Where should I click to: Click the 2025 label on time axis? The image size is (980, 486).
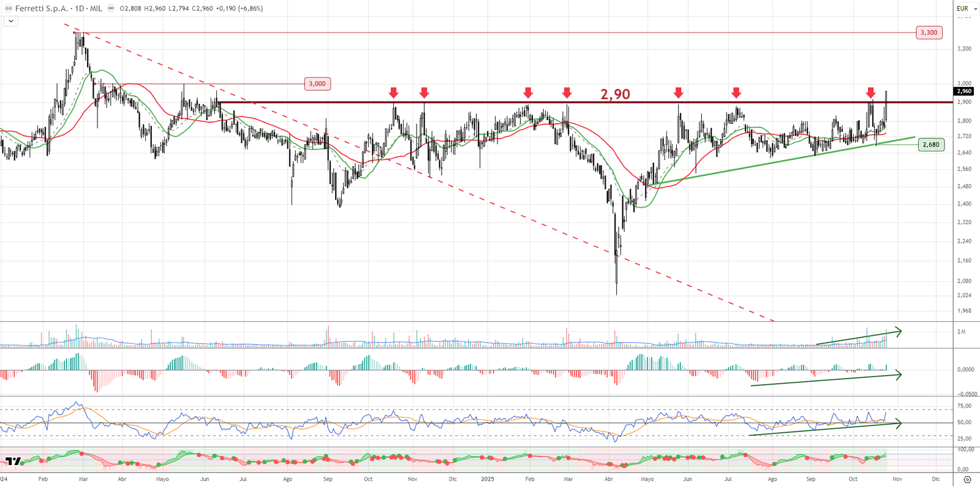(488, 479)
